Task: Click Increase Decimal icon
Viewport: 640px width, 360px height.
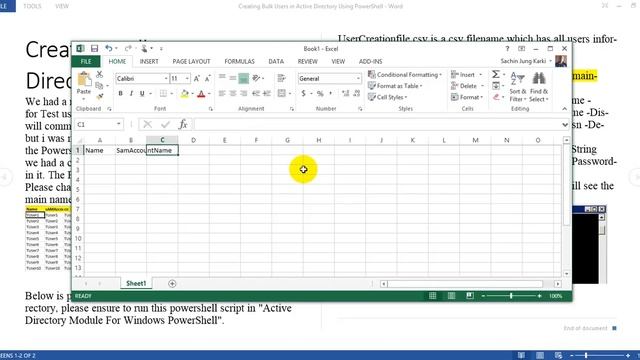Action: (x=345, y=93)
